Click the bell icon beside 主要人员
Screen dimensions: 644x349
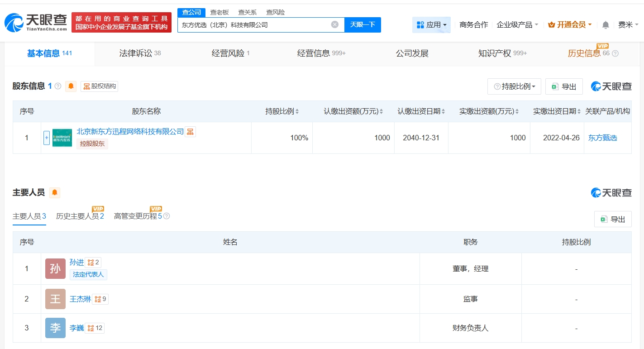[55, 193]
